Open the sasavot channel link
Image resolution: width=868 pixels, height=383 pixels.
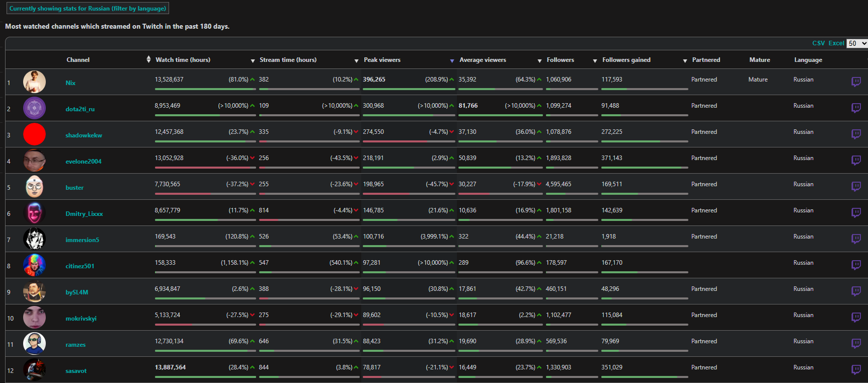(x=76, y=371)
